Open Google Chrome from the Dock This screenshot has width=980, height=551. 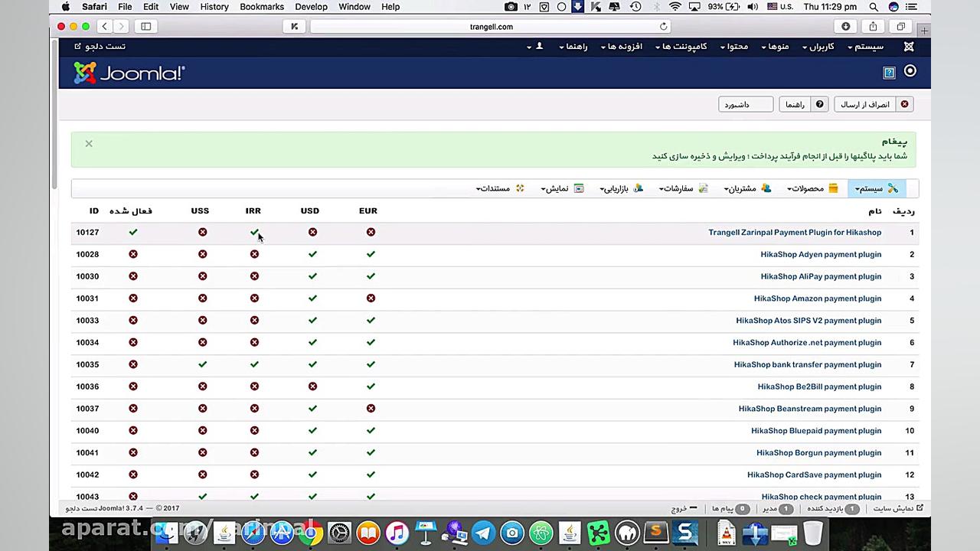[x=311, y=533]
